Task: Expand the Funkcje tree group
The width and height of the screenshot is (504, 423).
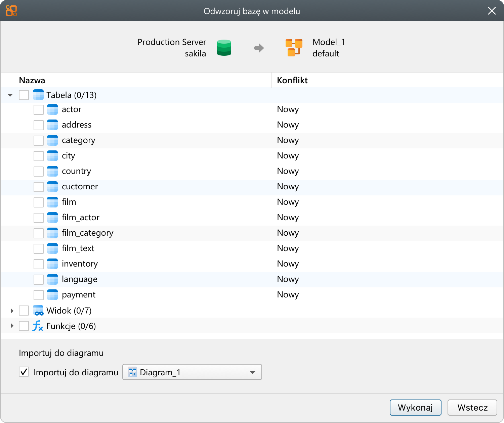Action: point(12,326)
